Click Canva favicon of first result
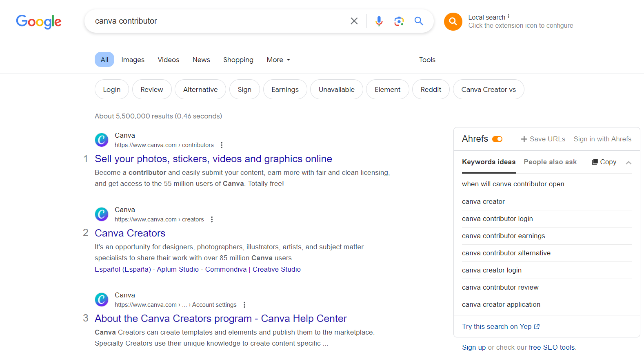This screenshot has width=644, height=355. point(102,140)
